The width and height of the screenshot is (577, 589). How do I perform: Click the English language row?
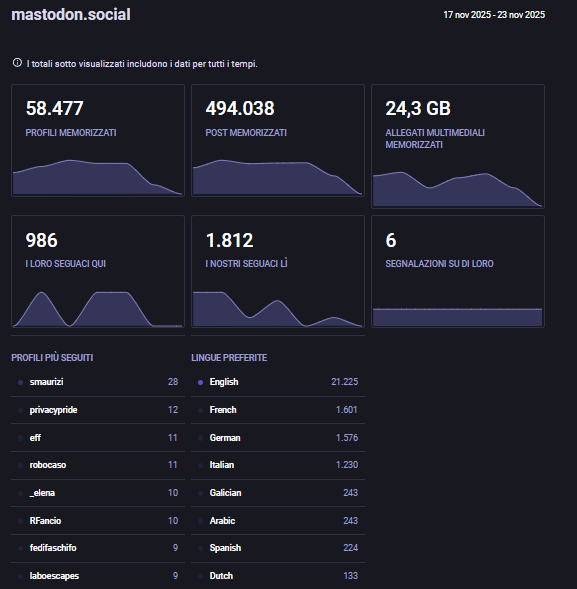278,382
